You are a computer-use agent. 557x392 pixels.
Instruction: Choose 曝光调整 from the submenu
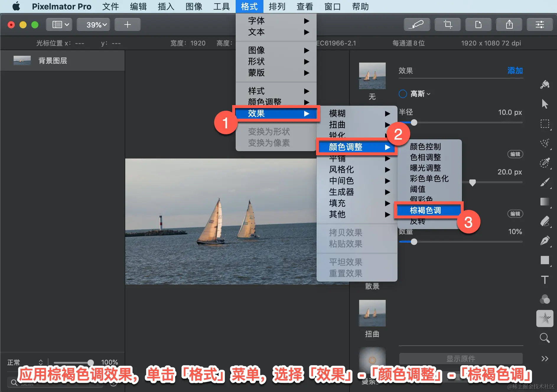pyautogui.click(x=429, y=168)
